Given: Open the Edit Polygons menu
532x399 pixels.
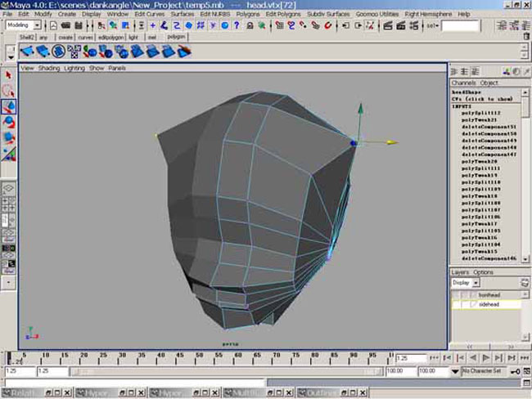Looking at the screenshot, I should (283, 14).
